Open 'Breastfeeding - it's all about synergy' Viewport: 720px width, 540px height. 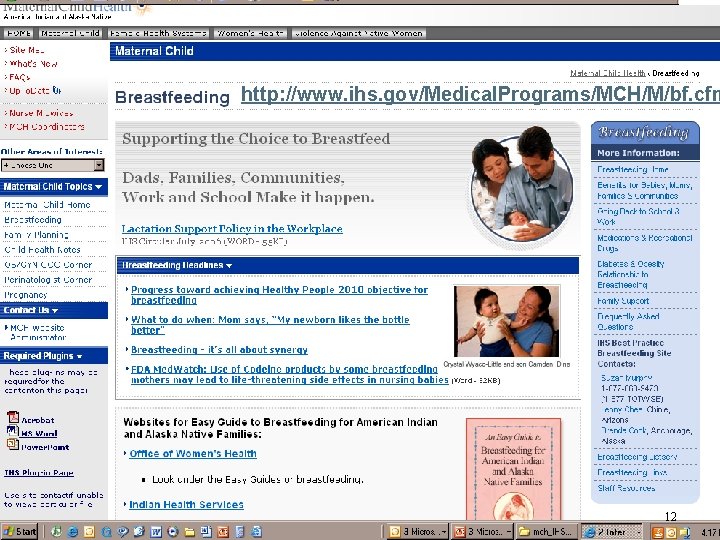coord(219,350)
